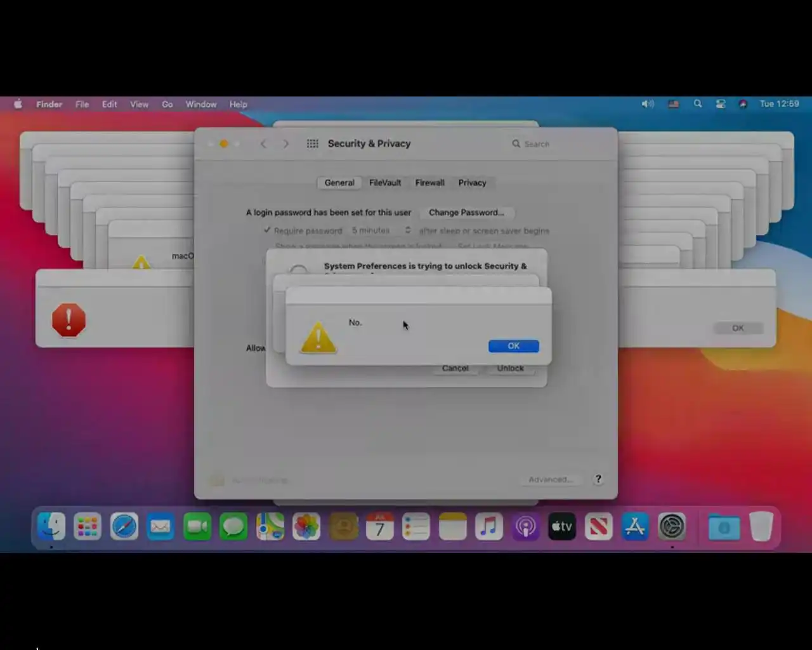Open the View menu

(x=139, y=104)
